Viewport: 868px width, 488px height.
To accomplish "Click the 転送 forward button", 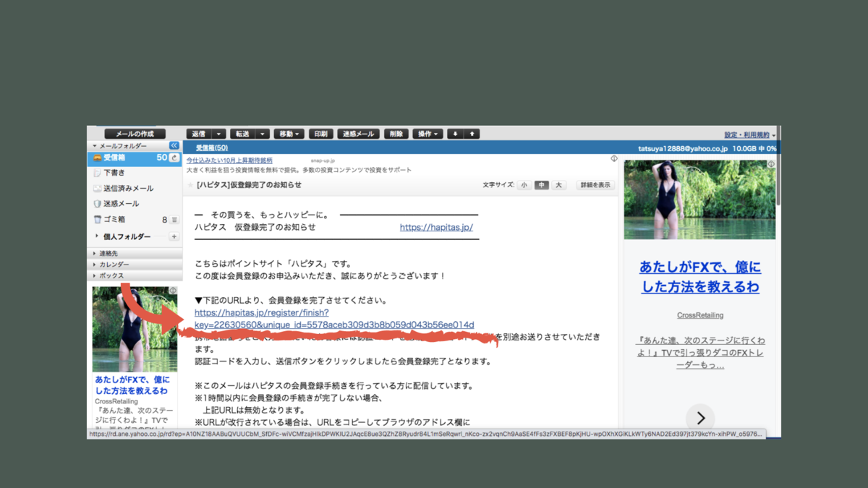I will (242, 134).
